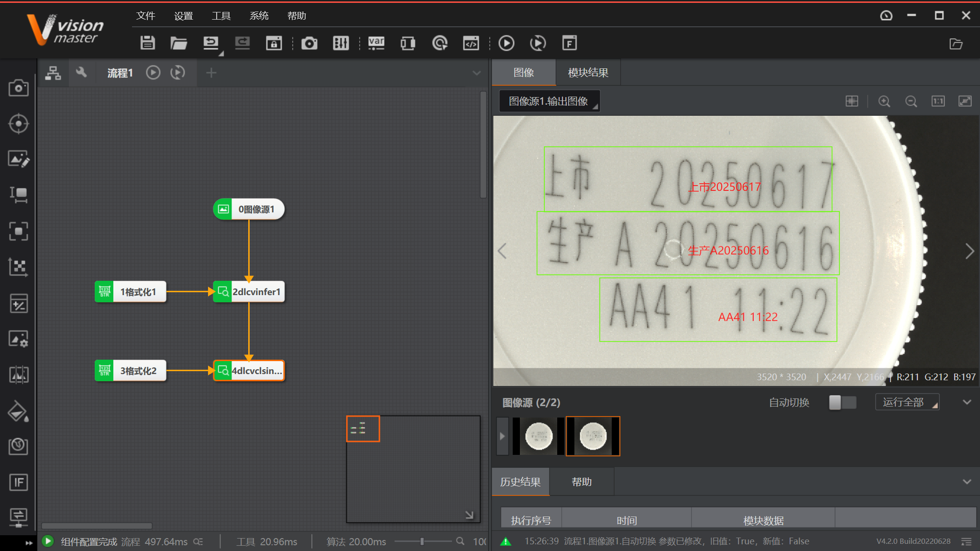This screenshot has width=980, height=551.
Task: Add a new flow with plus button
Action: tap(211, 73)
